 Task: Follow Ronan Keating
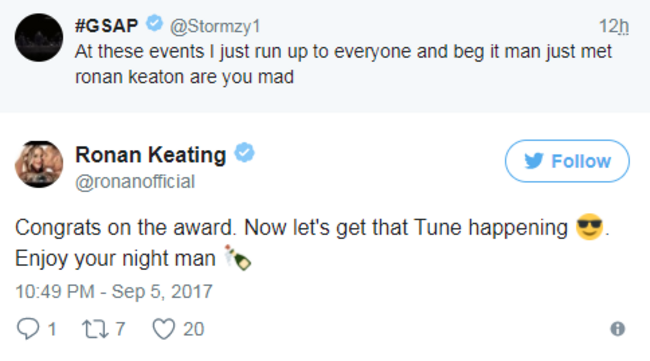point(567,161)
